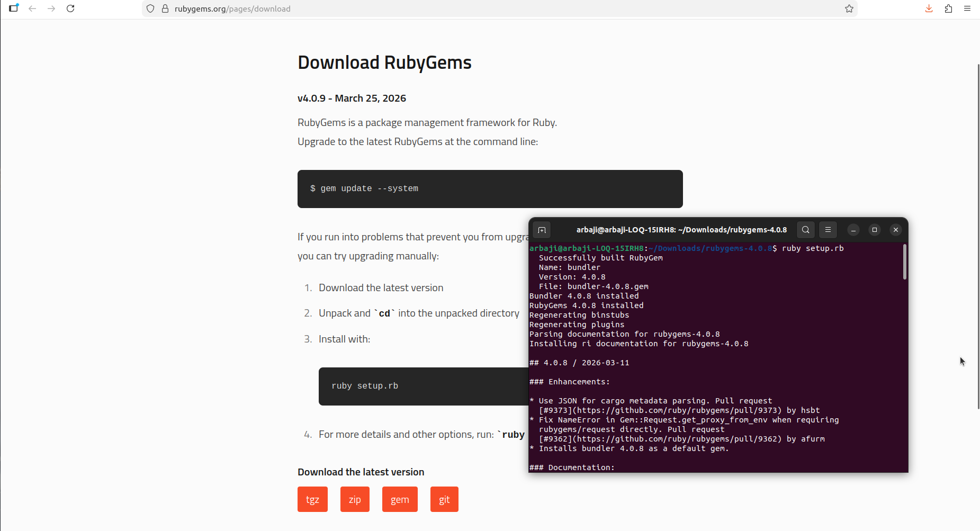
Task: Open a new terminal tab
Action: [542, 230]
